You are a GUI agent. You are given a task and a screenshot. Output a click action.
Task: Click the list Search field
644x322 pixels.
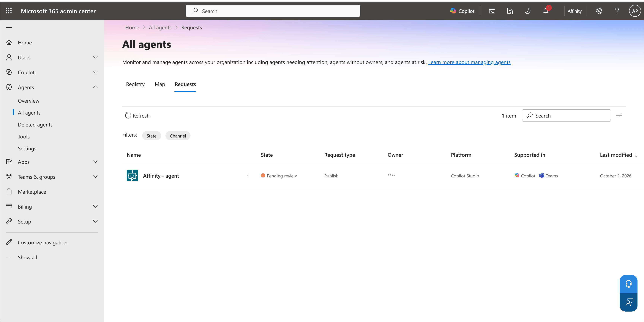click(566, 116)
